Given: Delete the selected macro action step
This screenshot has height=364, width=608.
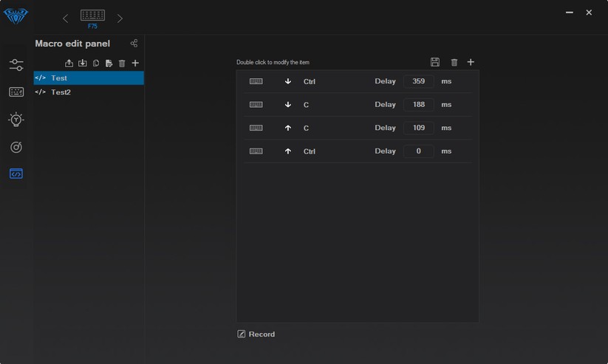Looking at the screenshot, I should click(x=454, y=63).
